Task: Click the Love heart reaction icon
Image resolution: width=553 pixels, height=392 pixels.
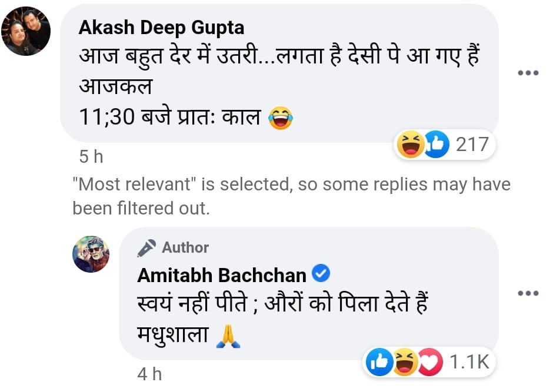Action: (x=430, y=361)
